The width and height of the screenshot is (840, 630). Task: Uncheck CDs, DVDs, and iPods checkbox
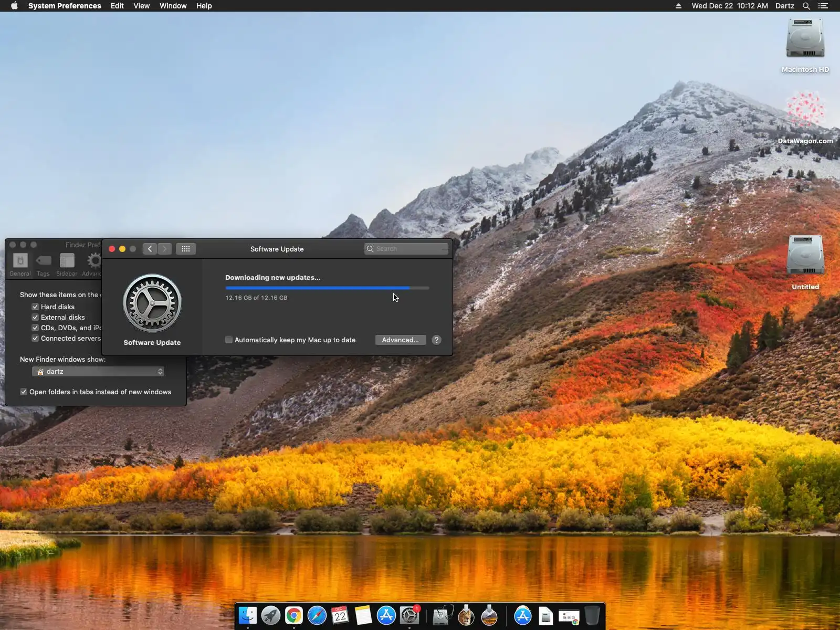(x=35, y=328)
